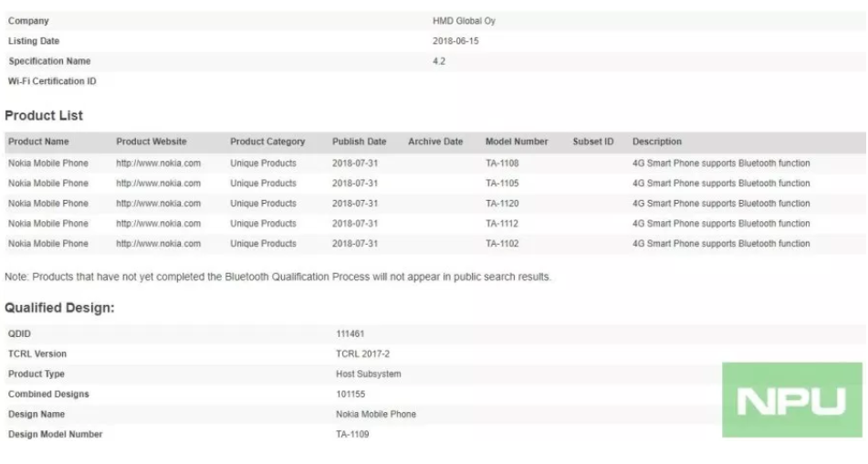
Task: Select model number TA-1108
Action: pyautogui.click(x=502, y=163)
